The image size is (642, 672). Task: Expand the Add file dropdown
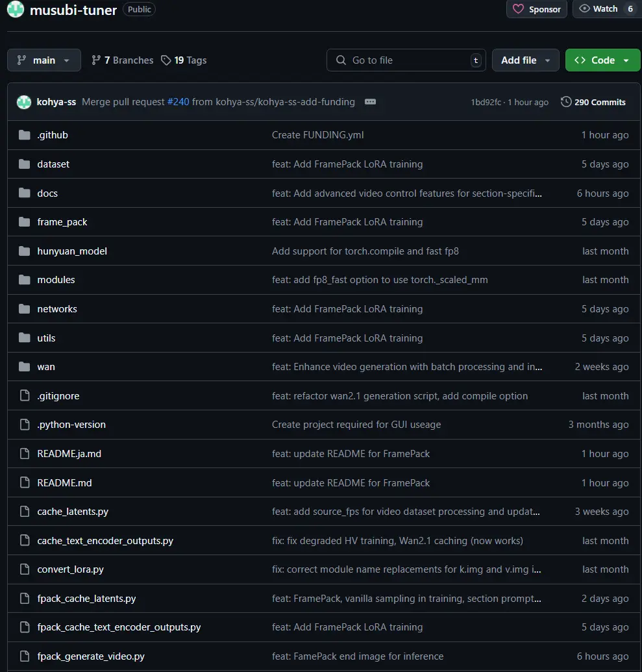point(525,60)
